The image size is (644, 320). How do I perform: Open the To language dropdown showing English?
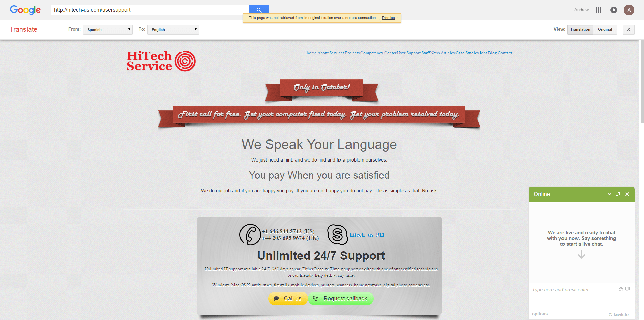click(173, 29)
